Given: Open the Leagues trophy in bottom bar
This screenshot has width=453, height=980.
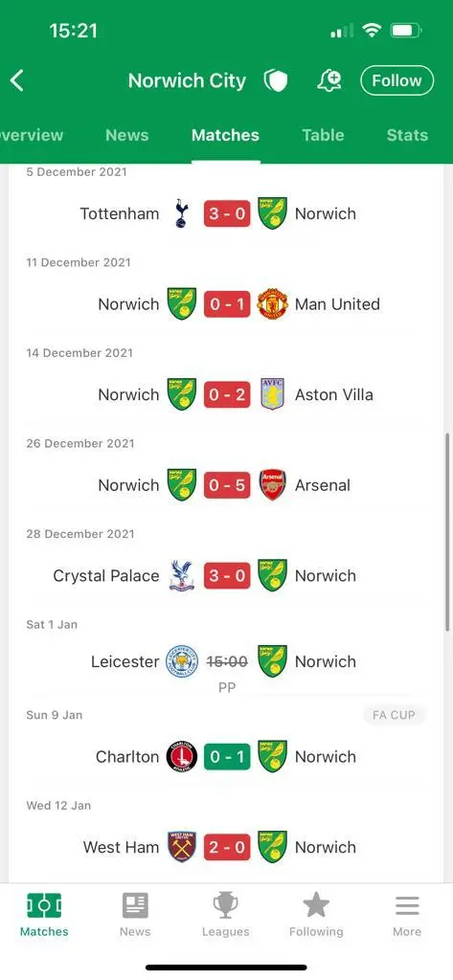Looking at the screenshot, I should point(225,914).
